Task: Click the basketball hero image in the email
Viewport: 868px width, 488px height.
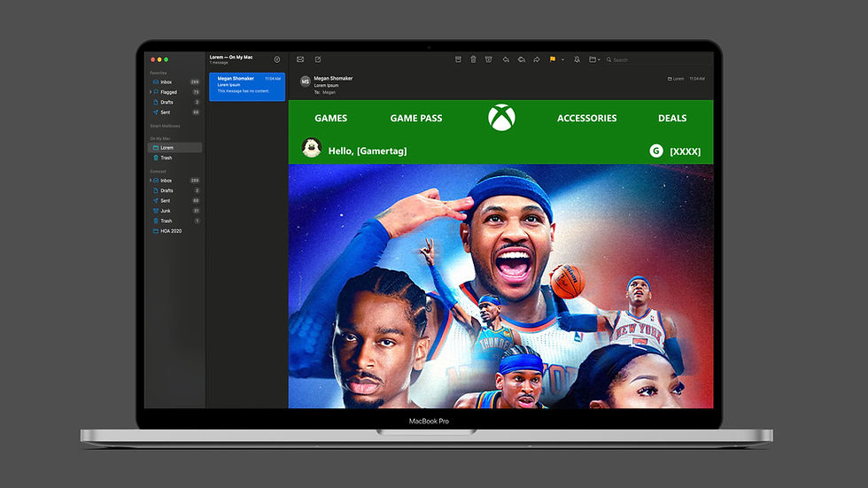Action: [x=501, y=286]
